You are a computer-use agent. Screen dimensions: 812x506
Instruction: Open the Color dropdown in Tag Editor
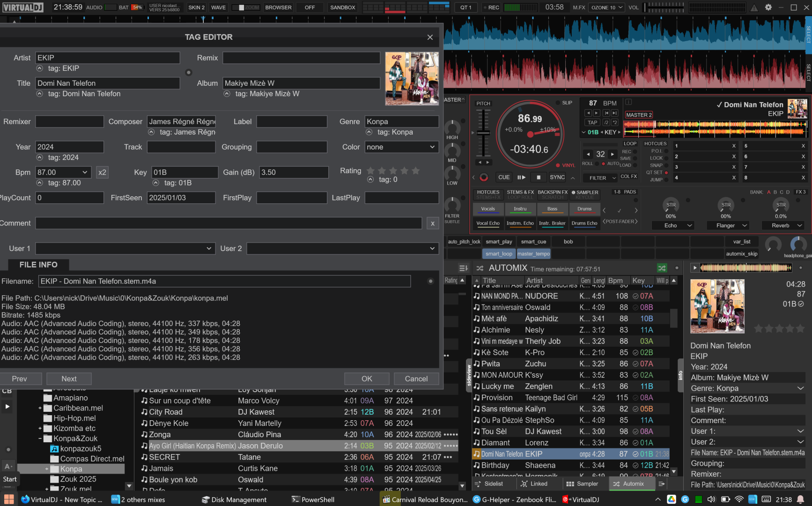point(401,147)
